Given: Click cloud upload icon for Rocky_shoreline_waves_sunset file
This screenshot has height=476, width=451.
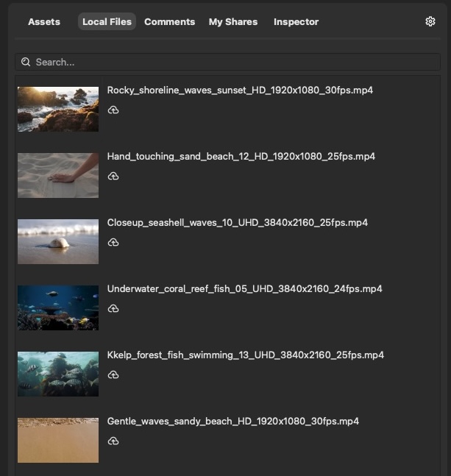Looking at the screenshot, I should pyautogui.click(x=113, y=110).
